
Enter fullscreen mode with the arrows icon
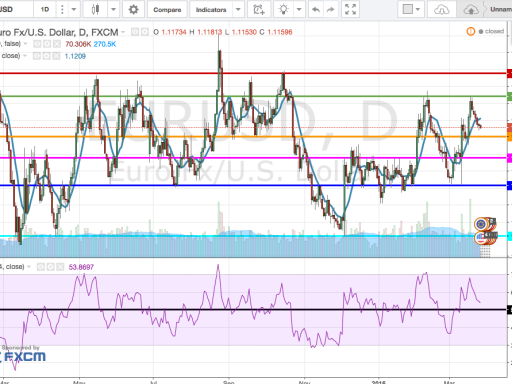(x=350, y=9)
